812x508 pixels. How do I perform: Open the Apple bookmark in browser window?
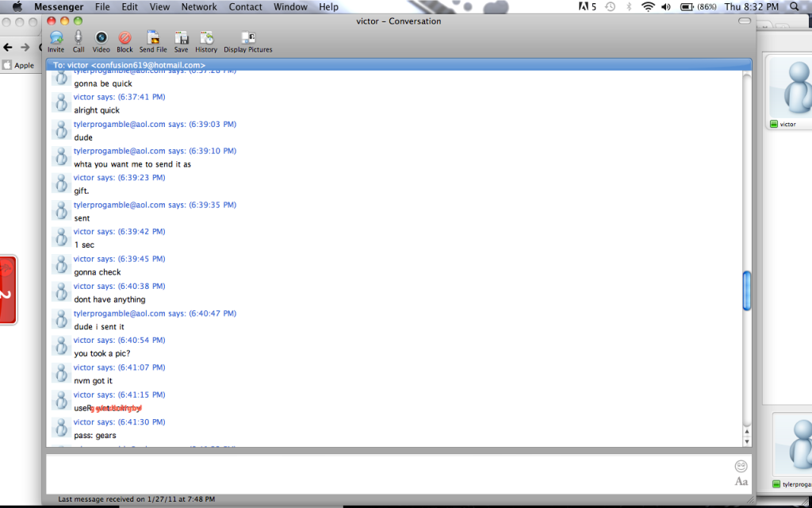click(19, 65)
